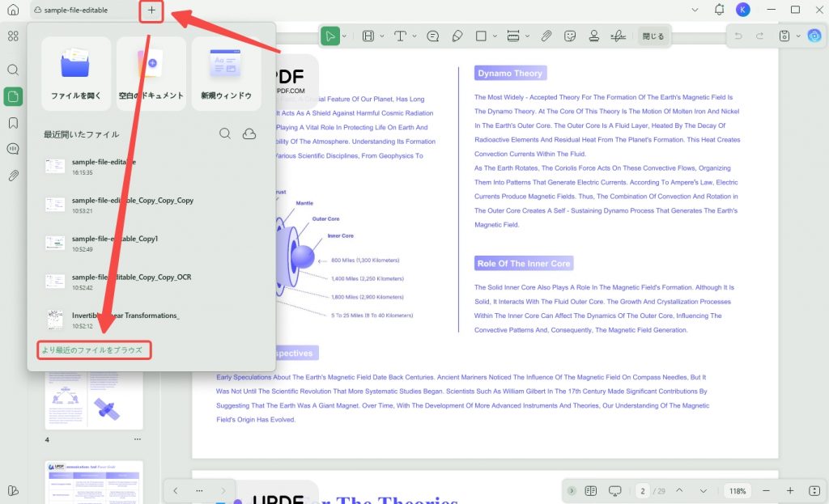Viewport: 829px width, 504px height.
Task: Select the comment bubble tool
Action: pyautogui.click(x=432, y=36)
